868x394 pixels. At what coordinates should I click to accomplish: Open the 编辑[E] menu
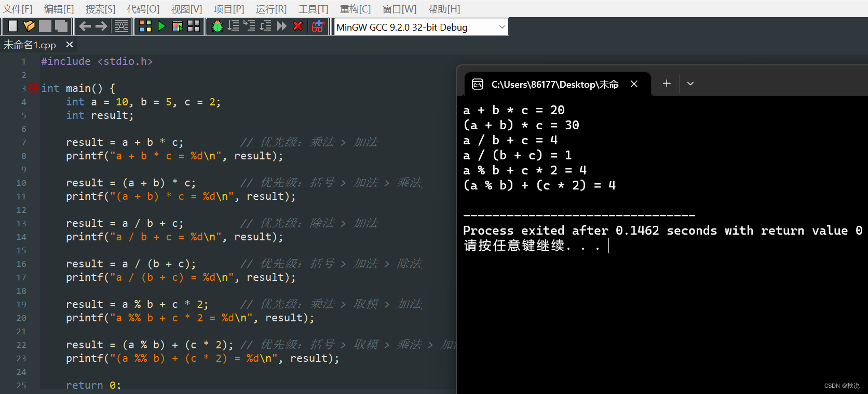click(59, 9)
